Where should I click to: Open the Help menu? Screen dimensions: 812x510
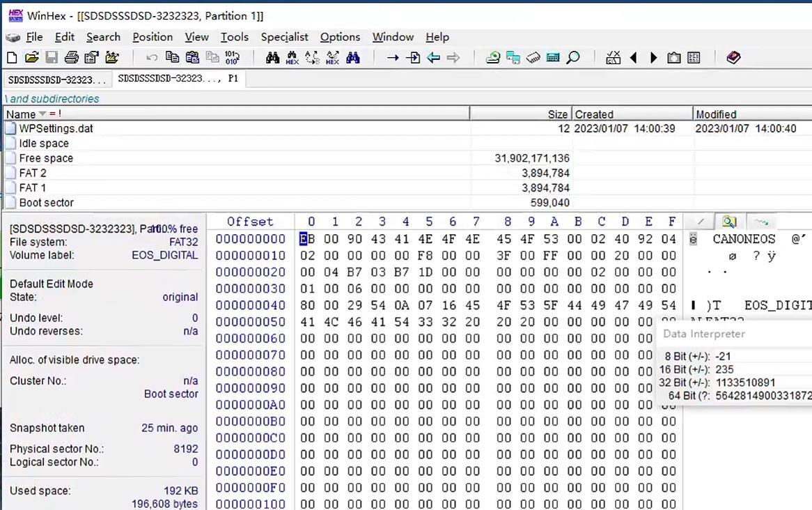click(x=437, y=37)
